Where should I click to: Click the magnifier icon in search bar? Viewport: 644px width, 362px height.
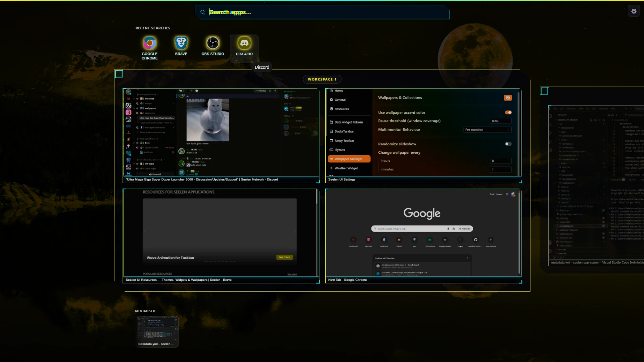(x=202, y=12)
